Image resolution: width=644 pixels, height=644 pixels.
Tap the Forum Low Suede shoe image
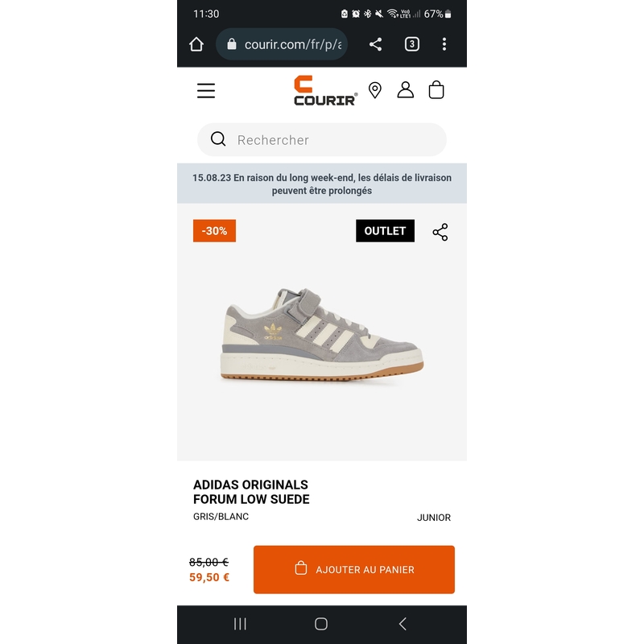point(321,335)
